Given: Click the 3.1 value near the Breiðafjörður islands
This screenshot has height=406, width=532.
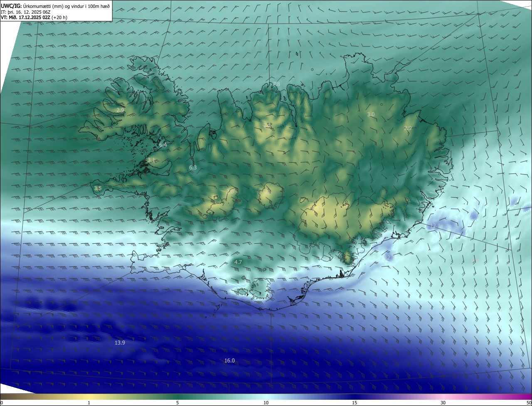Looking at the screenshot, I should coord(151,160).
